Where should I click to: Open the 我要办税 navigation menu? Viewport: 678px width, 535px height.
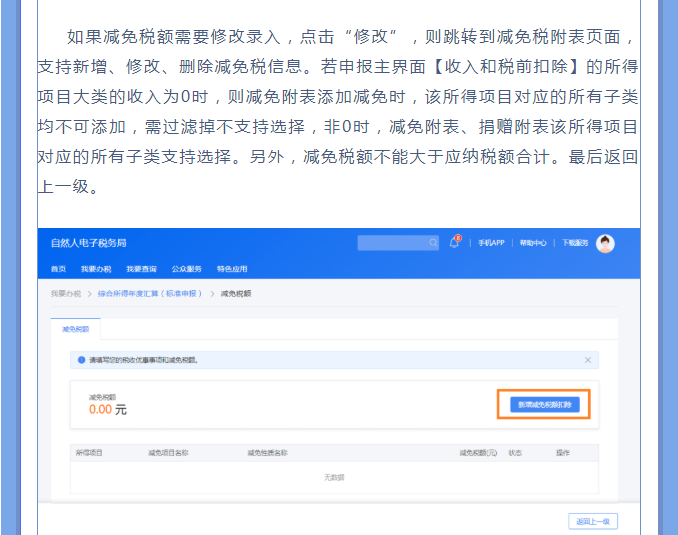[x=96, y=269]
